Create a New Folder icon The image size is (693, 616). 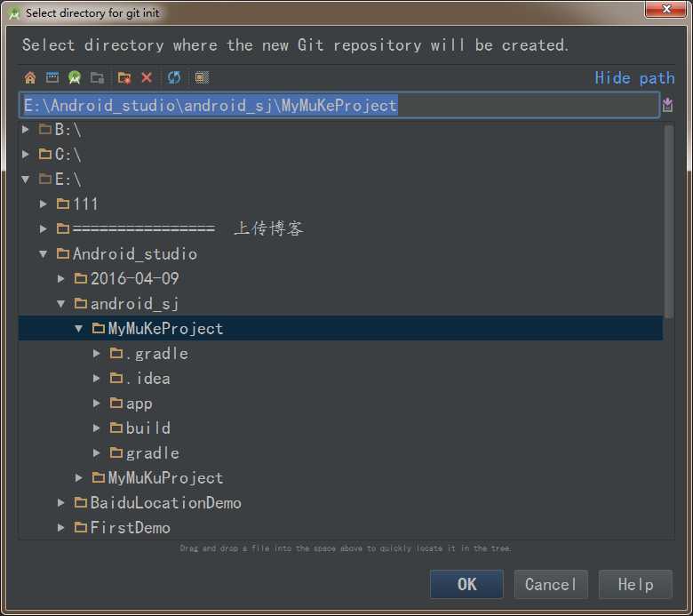124,78
